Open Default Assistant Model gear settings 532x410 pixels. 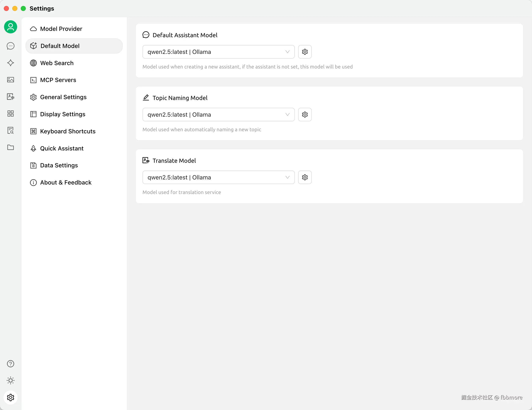coord(305,52)
